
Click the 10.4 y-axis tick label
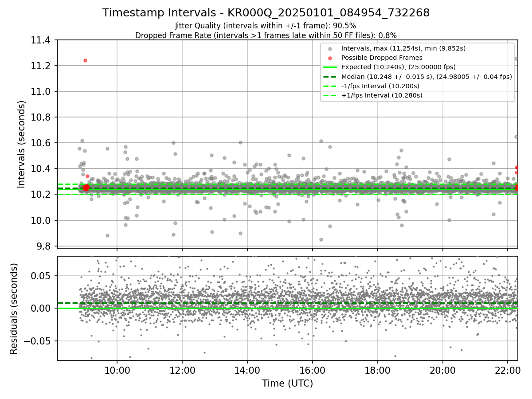click(42, 169)
